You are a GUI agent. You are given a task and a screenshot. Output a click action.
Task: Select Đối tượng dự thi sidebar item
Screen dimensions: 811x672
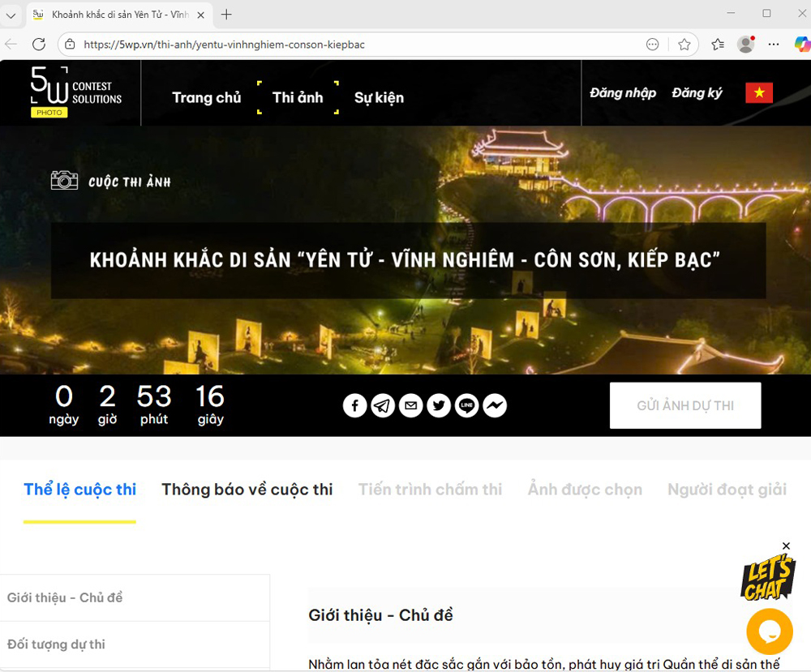pyautogui.click(x=57, y=644)
